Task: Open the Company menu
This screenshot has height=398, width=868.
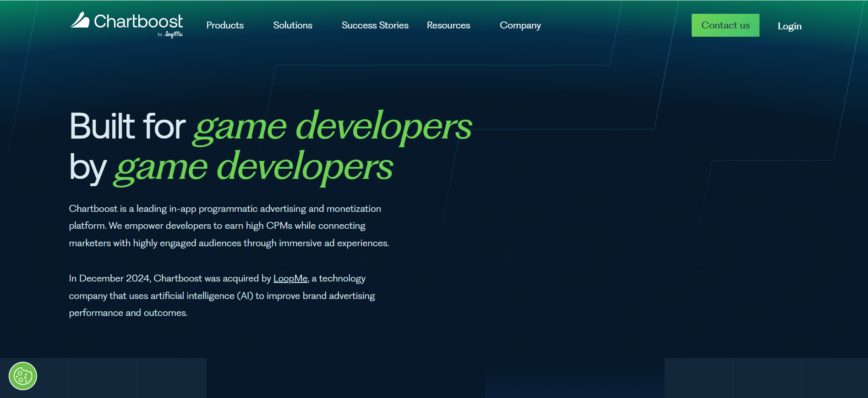Action: 520,25
